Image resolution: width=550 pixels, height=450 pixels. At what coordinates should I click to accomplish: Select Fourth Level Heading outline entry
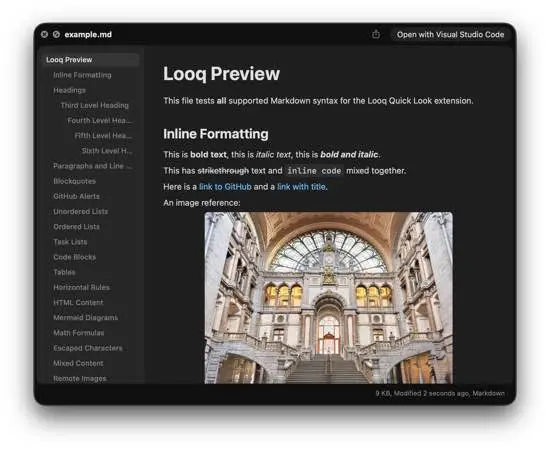coord(100,120)
